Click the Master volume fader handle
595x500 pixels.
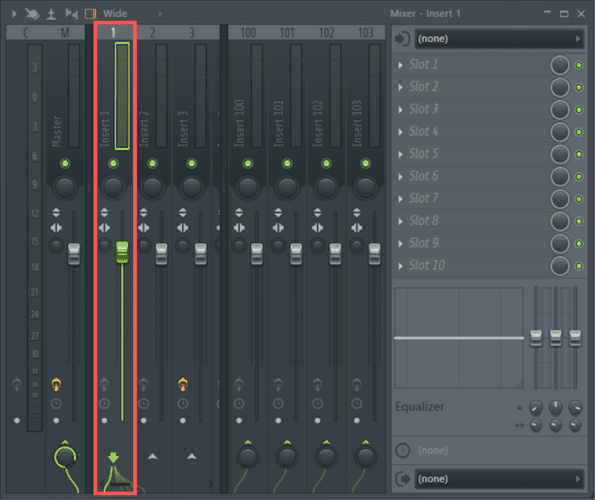(74, 254)
